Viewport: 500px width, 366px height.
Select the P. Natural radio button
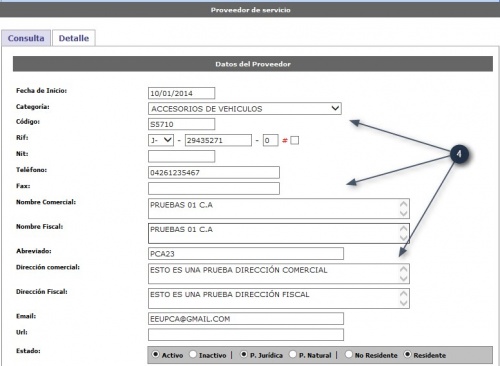point(293,354)
